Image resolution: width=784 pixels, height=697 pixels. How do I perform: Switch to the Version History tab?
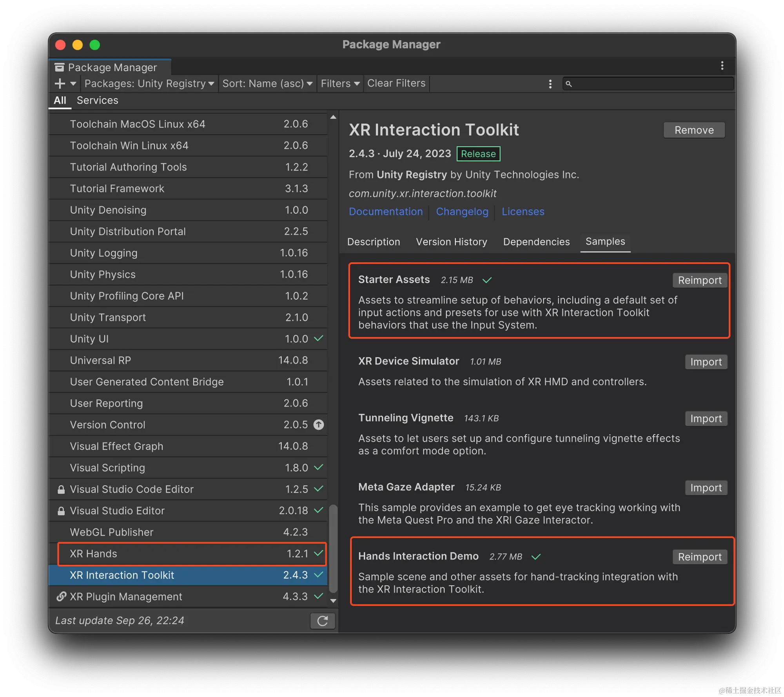pos(452,242)
